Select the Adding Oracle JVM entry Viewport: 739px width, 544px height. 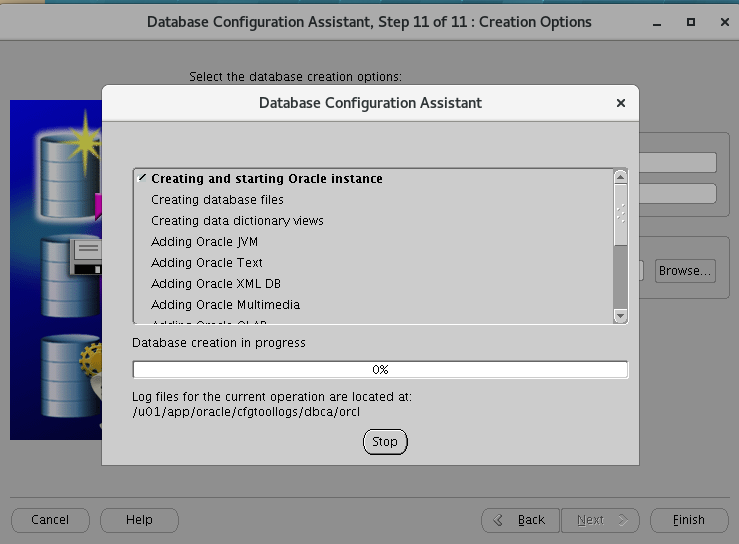[x=205, y=242]
